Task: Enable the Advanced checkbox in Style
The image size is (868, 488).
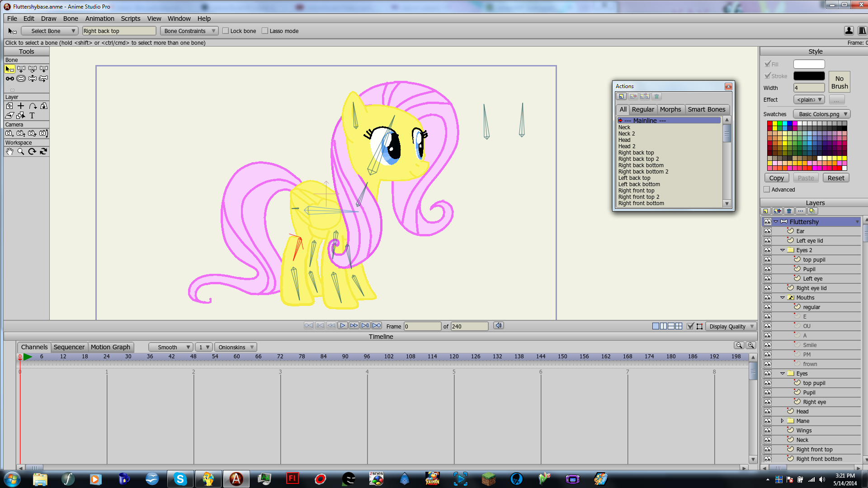Action: [767, 190]
